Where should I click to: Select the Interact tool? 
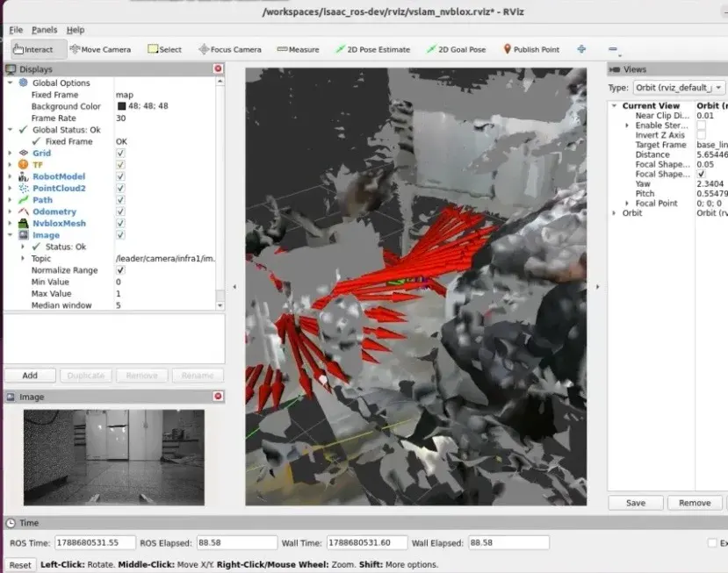tap(39, 49)
